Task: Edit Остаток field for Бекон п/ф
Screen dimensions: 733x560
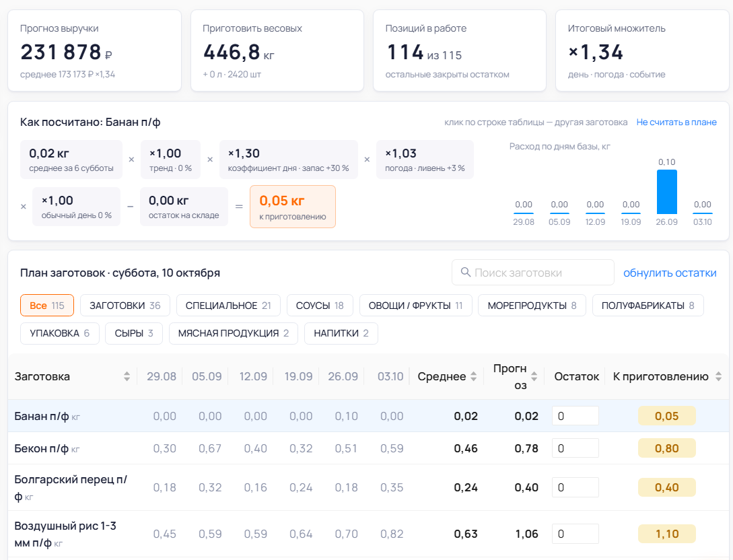Action: pyautogui.click(x=575, y=448)
